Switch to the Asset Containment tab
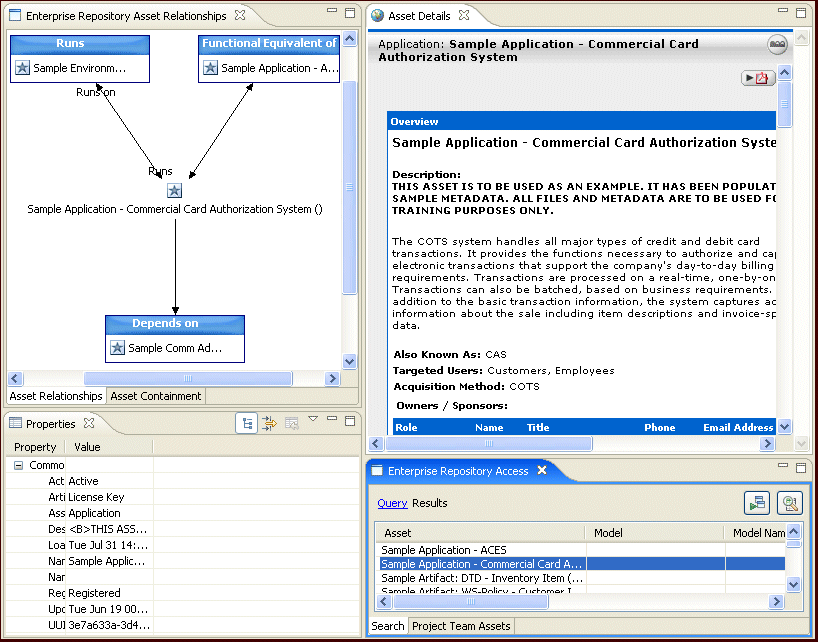The height and width of the screenshot is (642, 818). (x=155, y=396)
